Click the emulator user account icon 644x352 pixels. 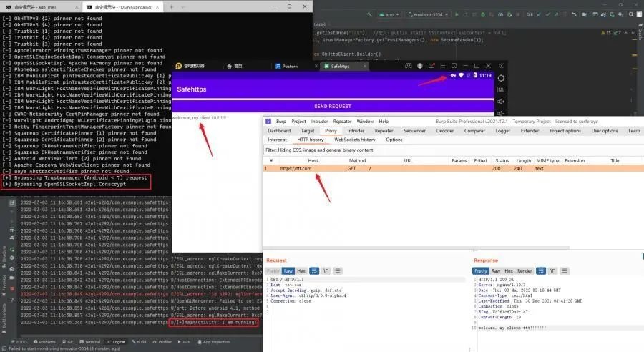point(420,66)
